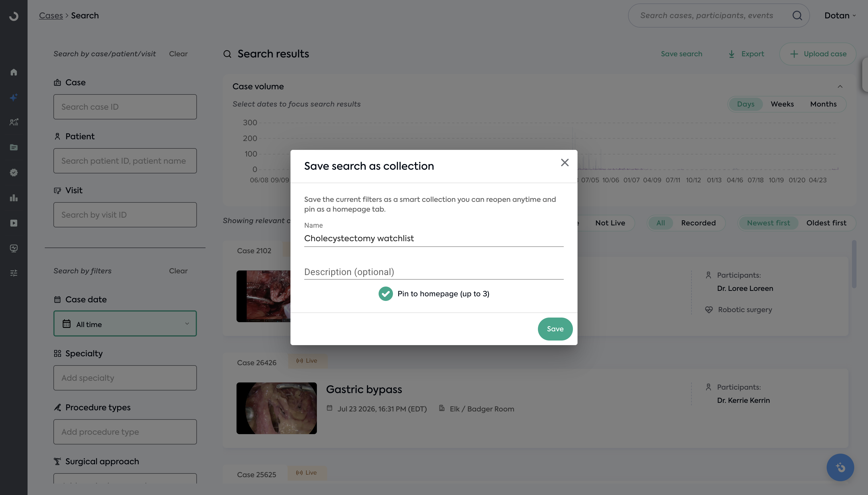Switch chart granularity to Weeks
This screenshot has height=495, width=868.
[x=782, y=104]
